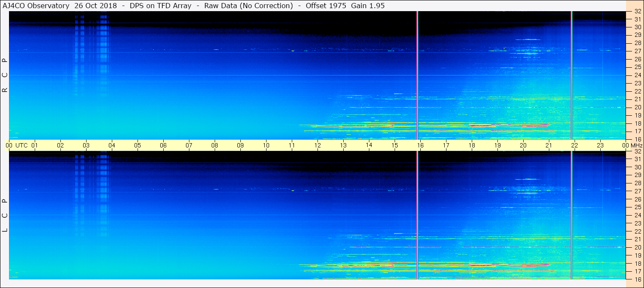Select the "Offset 1975" value in header
Screen dimensions: 644x288
326,6
